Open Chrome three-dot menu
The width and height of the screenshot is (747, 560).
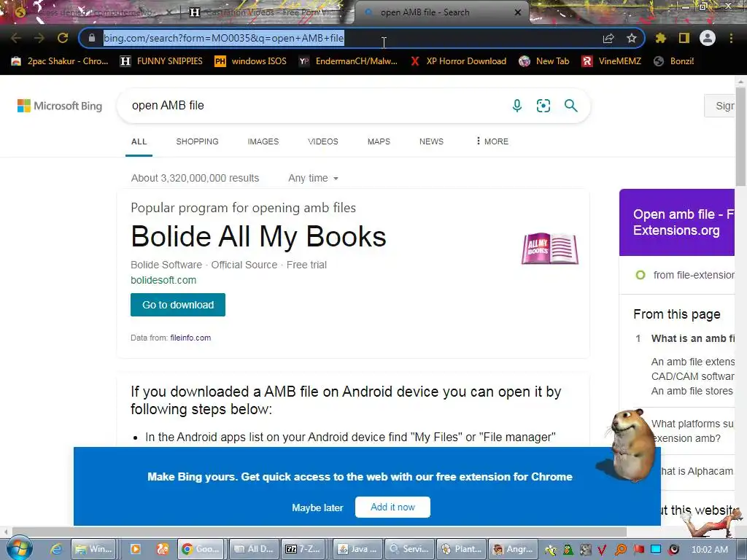731,38
